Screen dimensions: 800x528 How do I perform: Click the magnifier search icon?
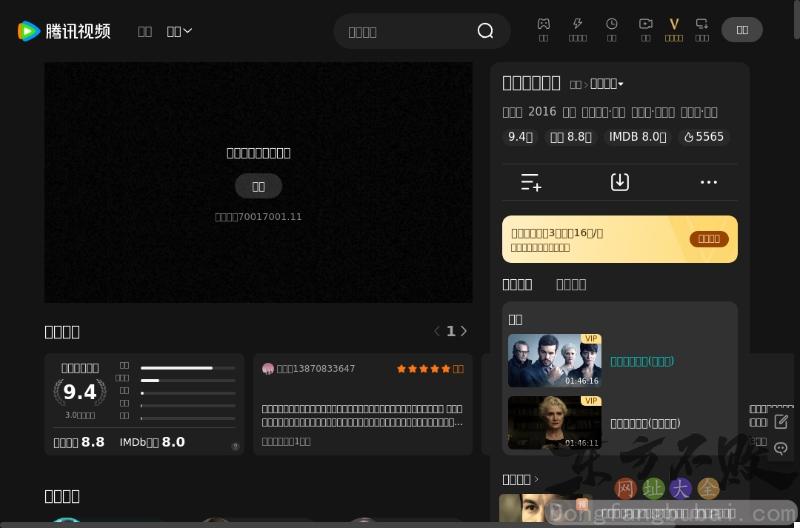tap(485, 31)
